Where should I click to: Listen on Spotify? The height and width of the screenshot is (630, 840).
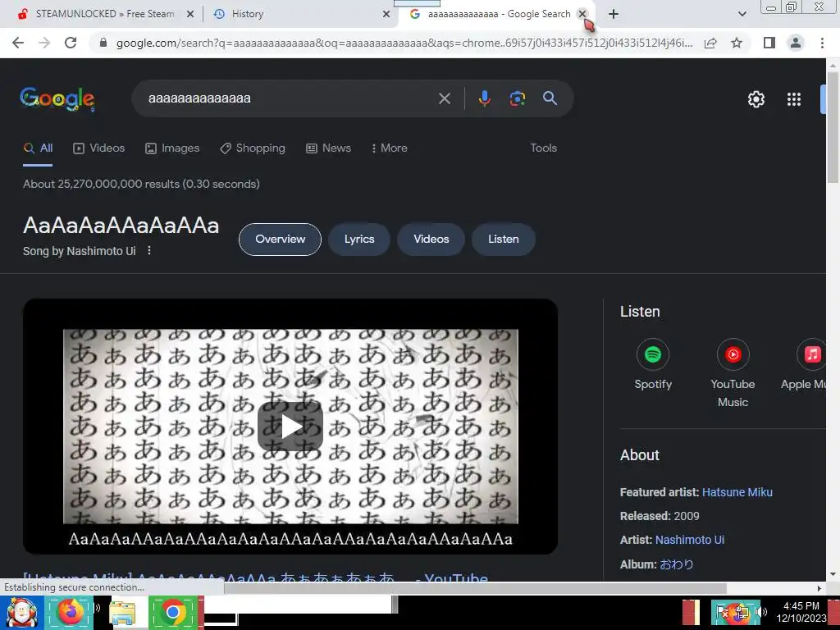point(652,364)
